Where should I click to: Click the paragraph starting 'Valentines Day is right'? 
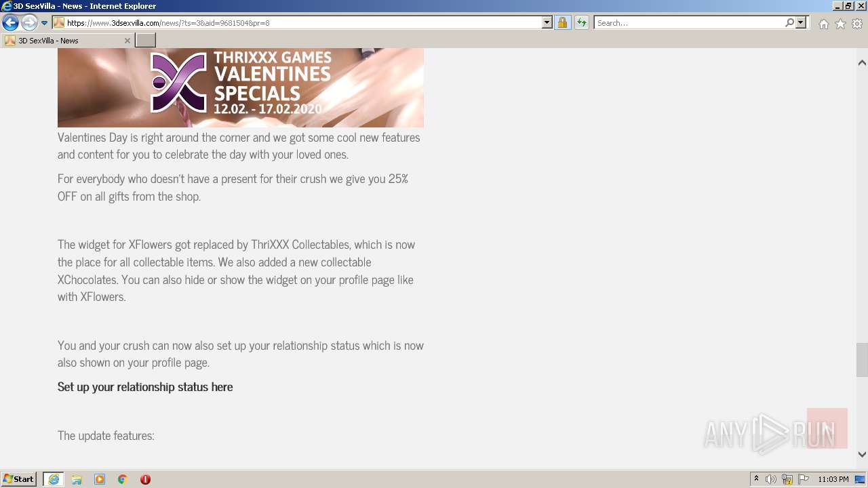(x=239, y=146)
